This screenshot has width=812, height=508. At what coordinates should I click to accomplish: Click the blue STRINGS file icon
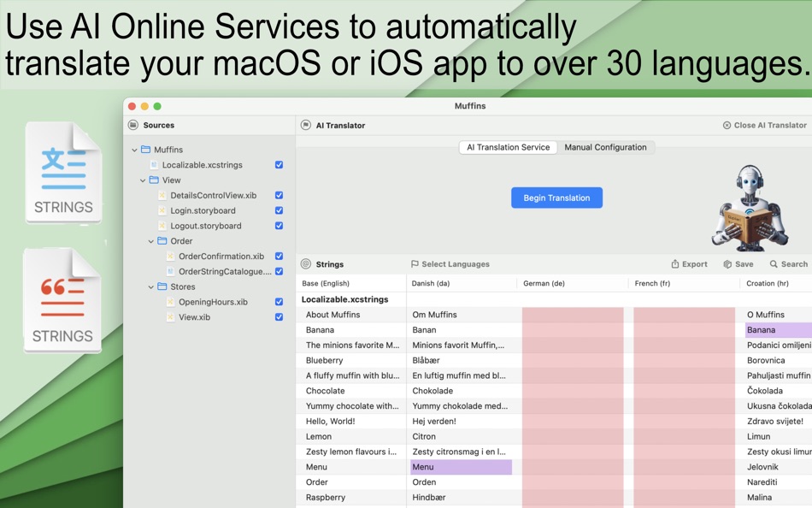click(64, 173)
